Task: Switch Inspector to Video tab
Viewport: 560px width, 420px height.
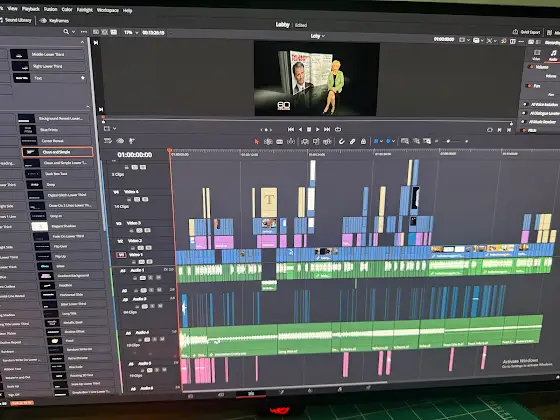Action: 536,55
